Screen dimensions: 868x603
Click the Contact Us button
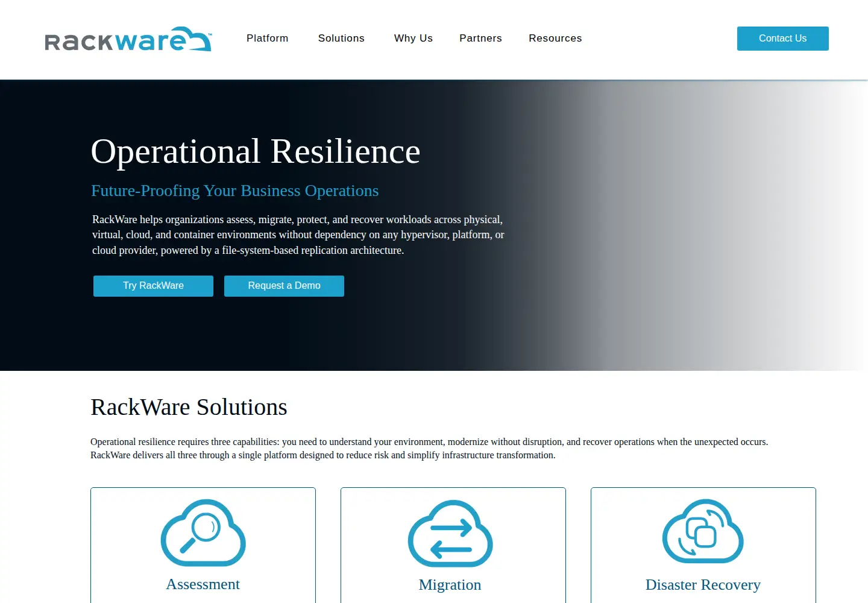tap(782, 39)
